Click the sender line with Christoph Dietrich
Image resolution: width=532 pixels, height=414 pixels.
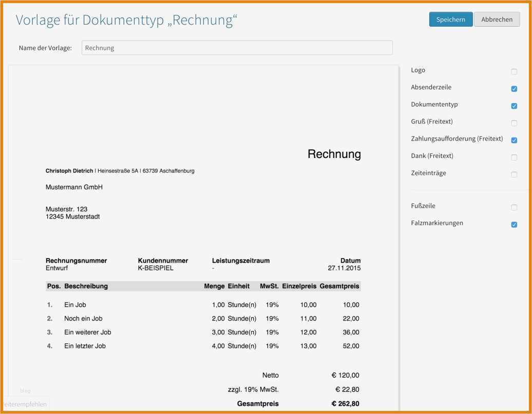pyautogui.click(x=121, y=171)
